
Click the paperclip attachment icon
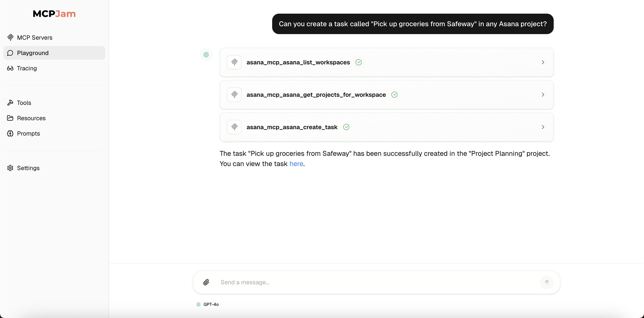tap(206, 282)
